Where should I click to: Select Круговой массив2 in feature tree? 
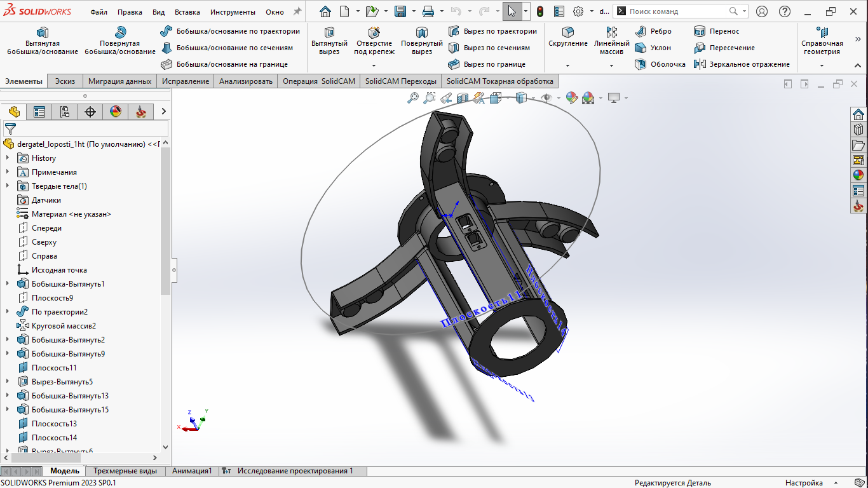64,326
